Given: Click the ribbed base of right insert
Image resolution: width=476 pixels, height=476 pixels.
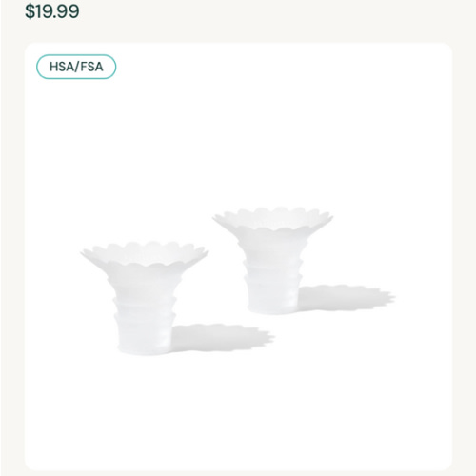Looking at the screenshot, I should tap(273, 286).
